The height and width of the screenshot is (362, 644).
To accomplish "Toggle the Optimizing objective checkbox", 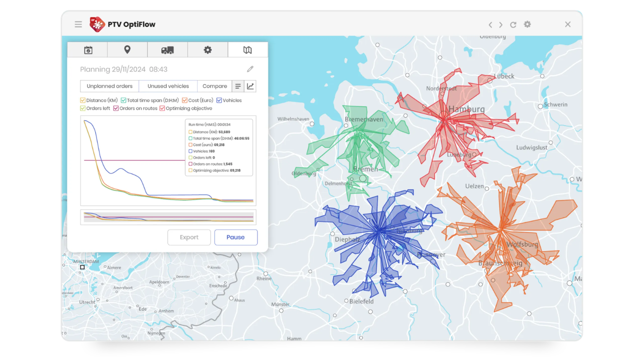I will click(162, 108).
